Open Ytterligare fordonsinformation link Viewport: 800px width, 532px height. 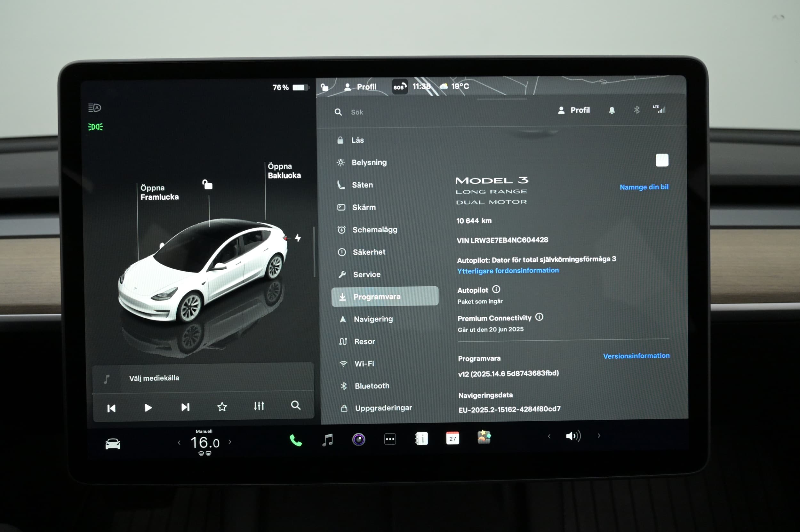(508, 270)
